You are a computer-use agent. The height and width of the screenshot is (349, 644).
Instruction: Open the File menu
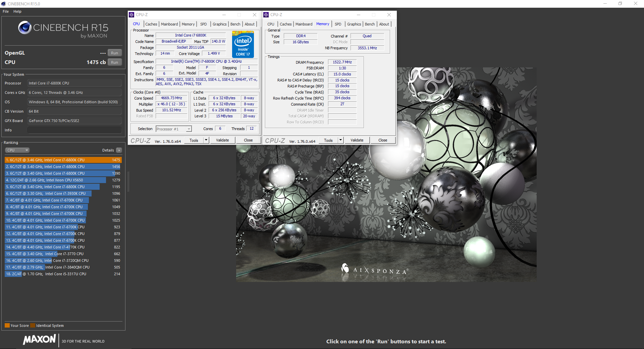pyautogui.click(x=6, y=11)
